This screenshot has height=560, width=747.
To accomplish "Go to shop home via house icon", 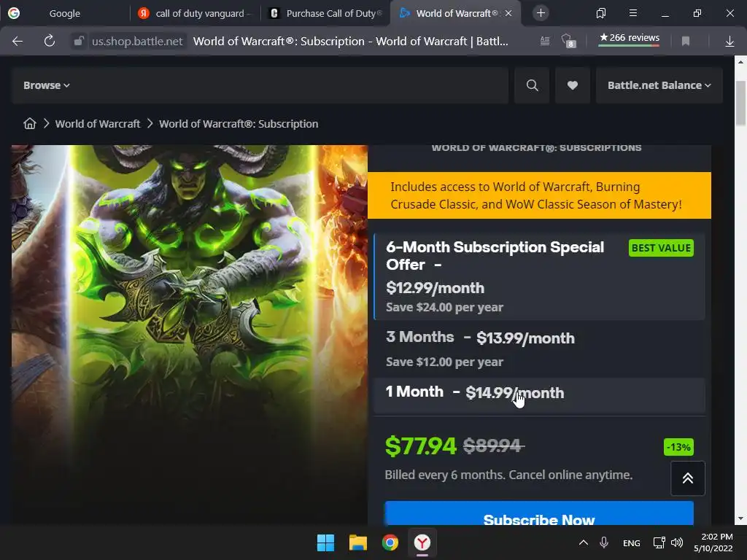I will [x=29, y=124].
